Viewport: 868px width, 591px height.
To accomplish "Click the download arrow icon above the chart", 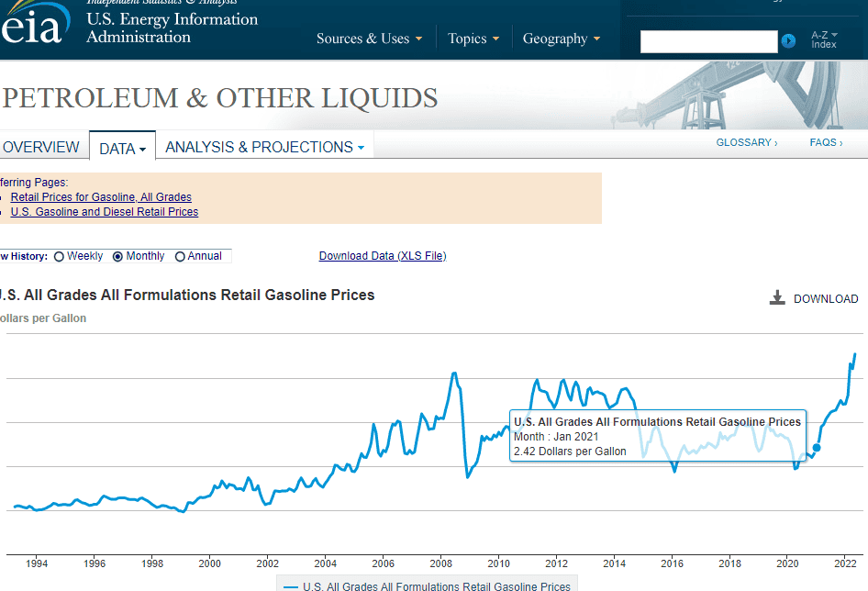I will pos(777,298).
